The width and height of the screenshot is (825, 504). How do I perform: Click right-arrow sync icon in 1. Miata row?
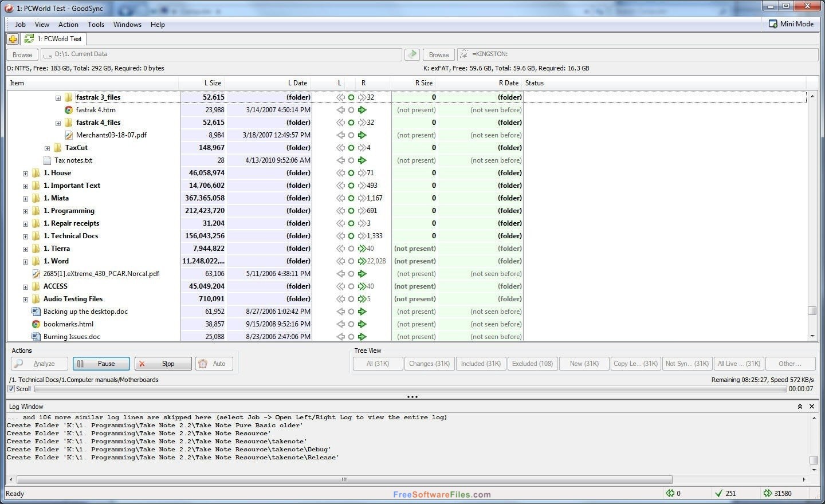click(x=362, y=198)
